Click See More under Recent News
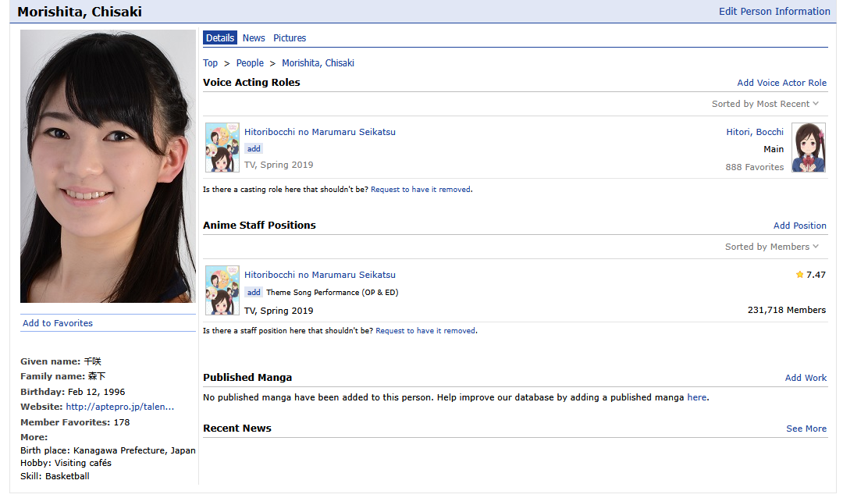This screenshot has width=868, height=498. click(x=806, y=429)
